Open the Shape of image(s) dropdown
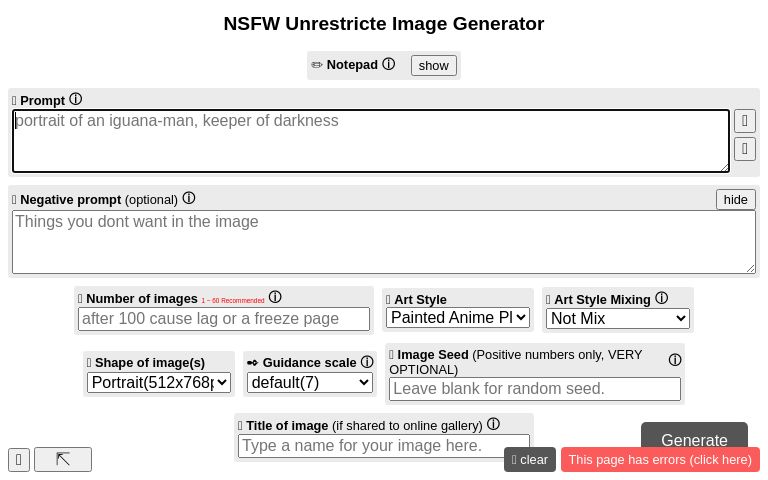Viewport: 768px width, 480px height. 159,382
